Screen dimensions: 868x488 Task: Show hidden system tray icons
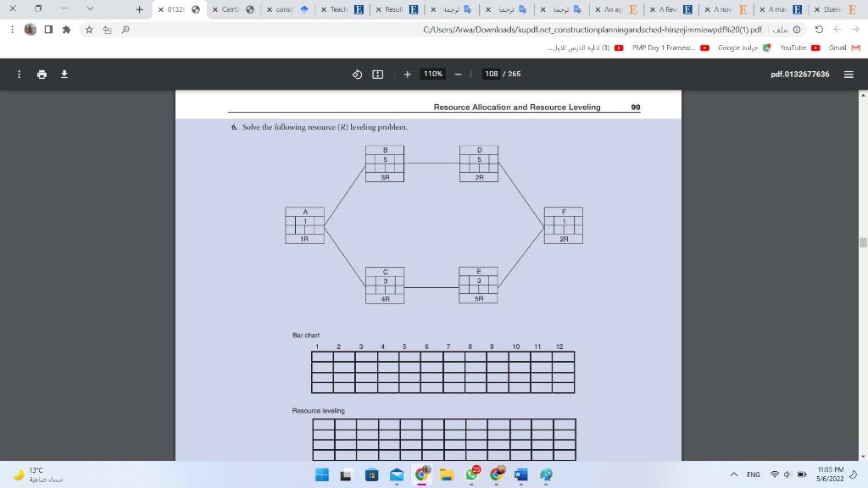[x=734, y=474]
